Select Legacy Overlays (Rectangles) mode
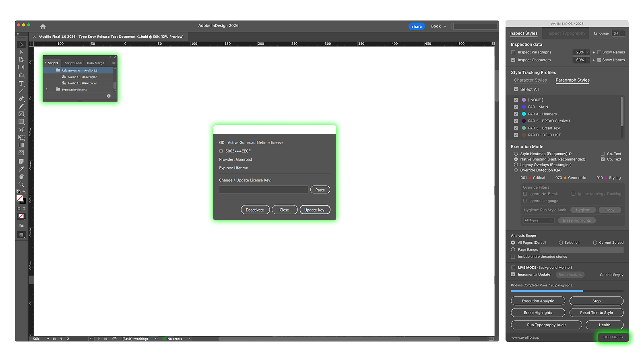Screen dimensions: 644x362 (516, 165)
